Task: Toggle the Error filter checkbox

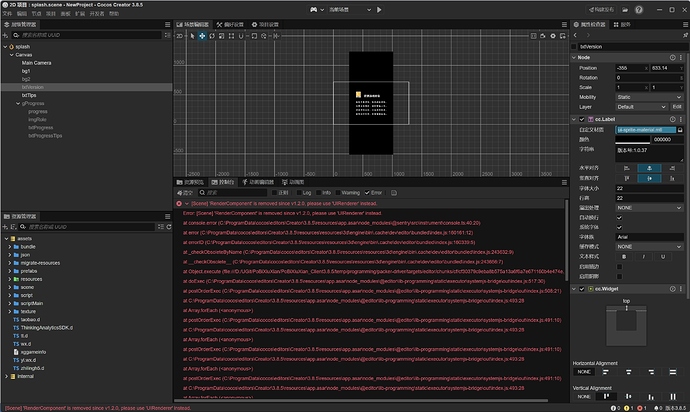Action: 368,192
